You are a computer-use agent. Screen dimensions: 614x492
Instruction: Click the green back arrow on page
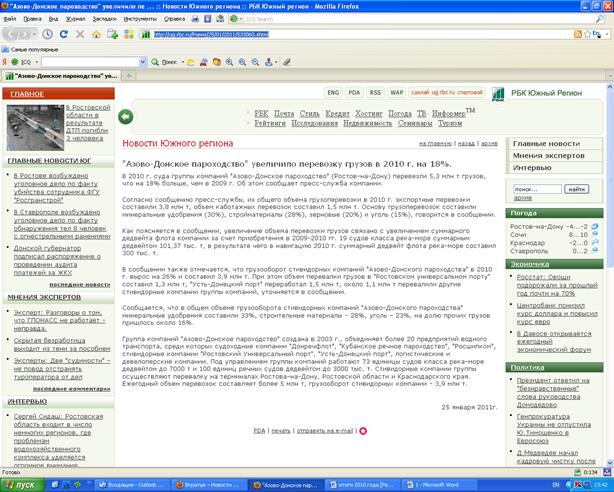pyautogui.click(x=126, y=116)
